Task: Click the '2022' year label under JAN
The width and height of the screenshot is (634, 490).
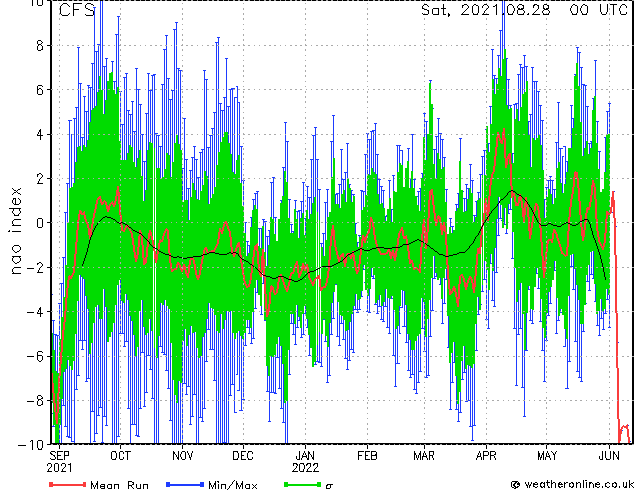Action: 305,468
